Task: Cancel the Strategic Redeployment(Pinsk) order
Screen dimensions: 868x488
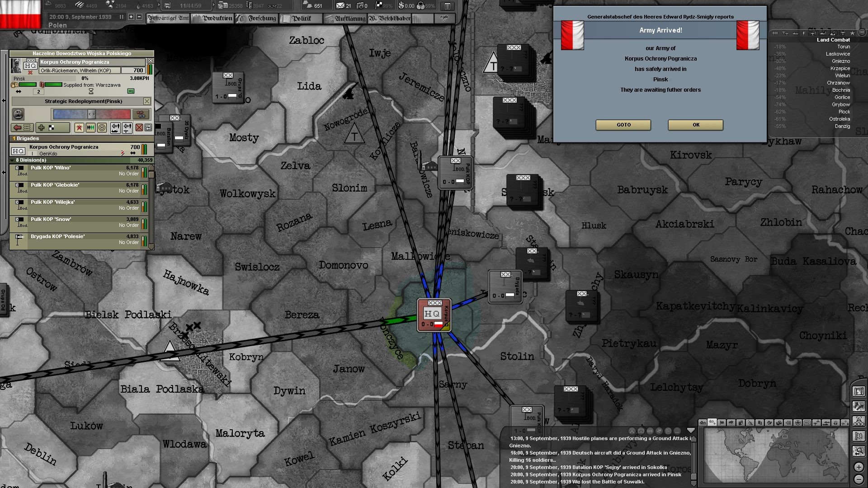Action: 147,101
